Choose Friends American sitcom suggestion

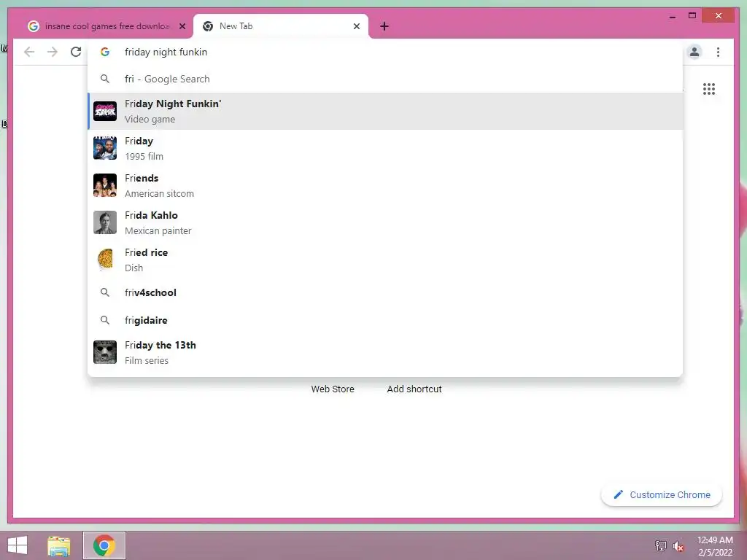point(385,186)
